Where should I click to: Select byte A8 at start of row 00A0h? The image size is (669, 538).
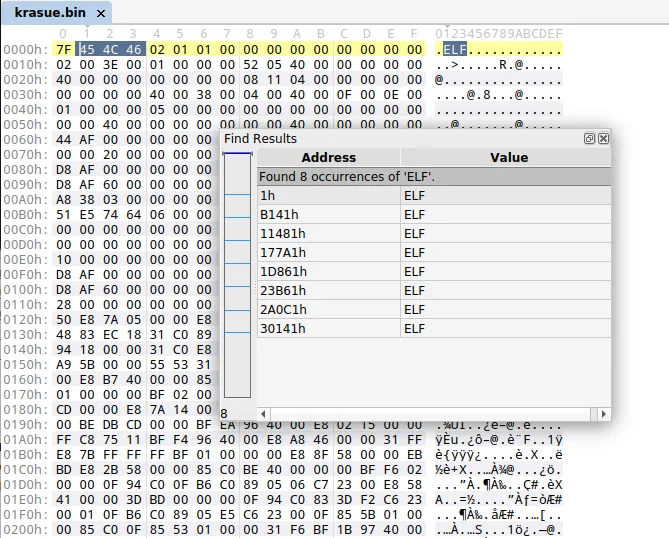64,200
